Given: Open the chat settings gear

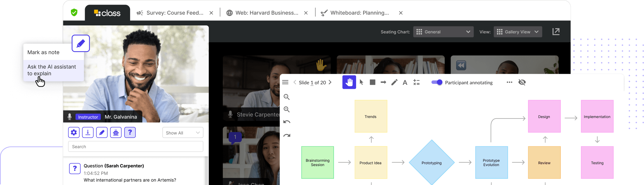Looking at the screenshot, I should [74, 132].
